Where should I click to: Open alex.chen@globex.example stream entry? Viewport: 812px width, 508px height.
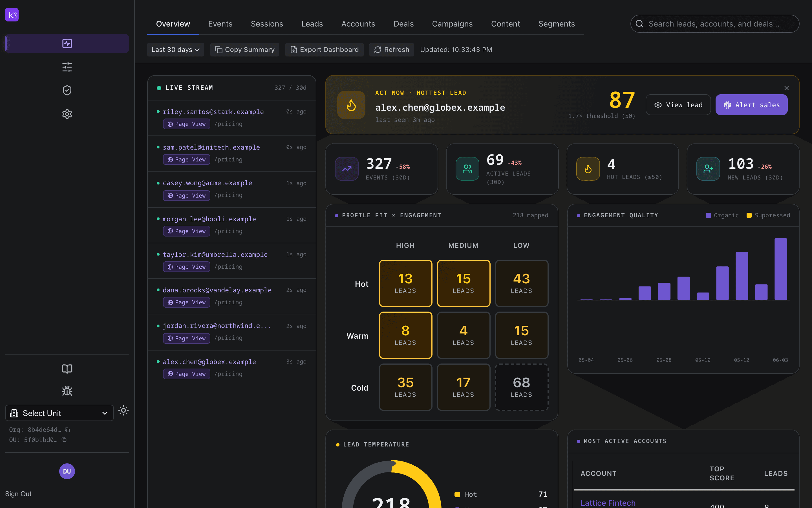click(231, 368)
